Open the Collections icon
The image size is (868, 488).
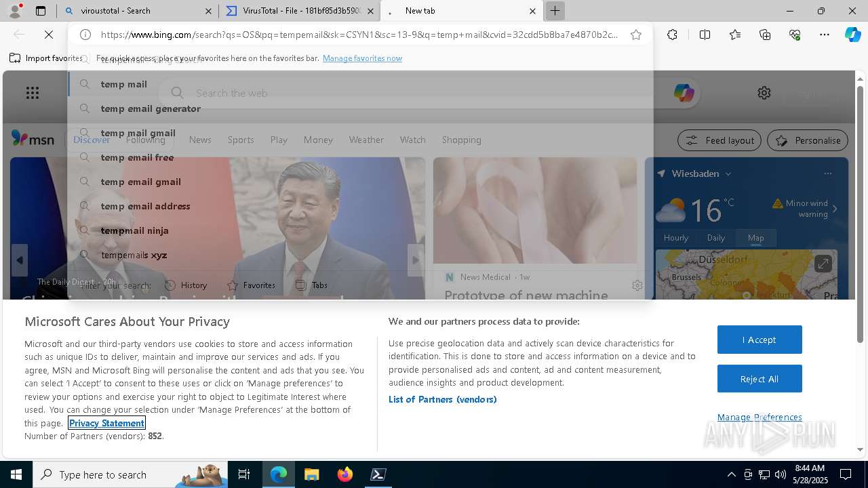click(765, 35)
